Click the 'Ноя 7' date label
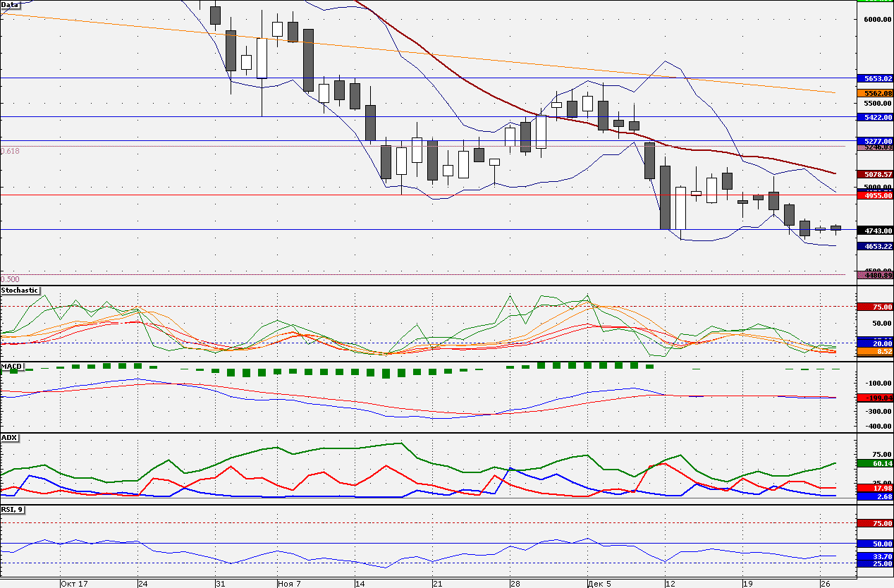This screenshot has width=894, height=588. point(290,584)
